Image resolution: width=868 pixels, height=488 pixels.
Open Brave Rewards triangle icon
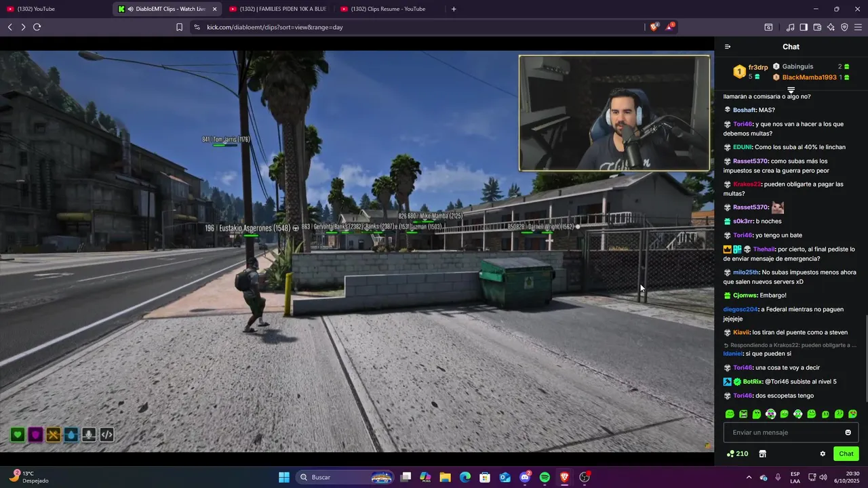(670, 27)
